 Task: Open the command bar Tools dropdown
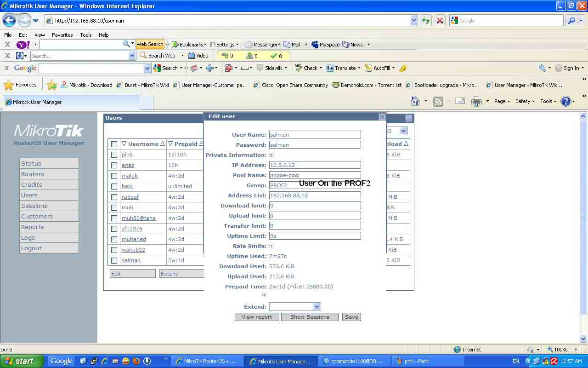[548, 101]
